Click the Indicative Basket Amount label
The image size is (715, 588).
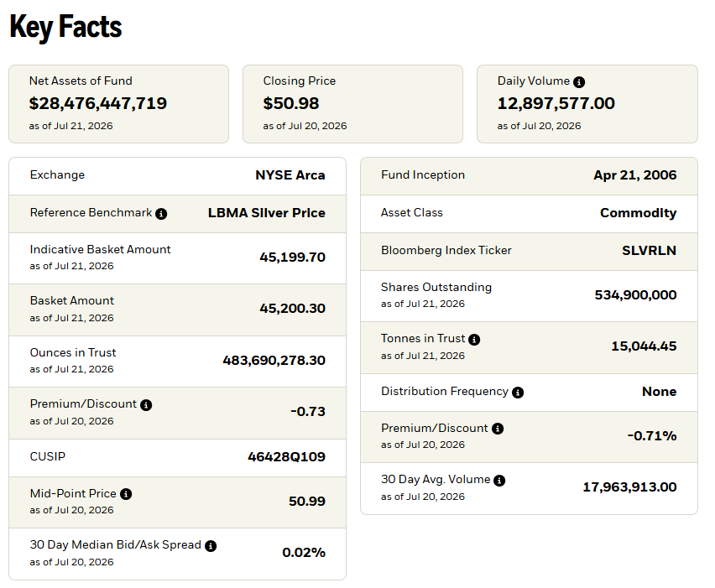pyautogui.click(x=101, y=249)
